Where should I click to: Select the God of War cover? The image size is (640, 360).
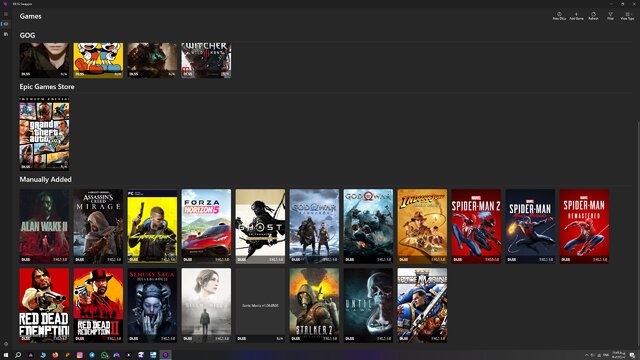click(368, 226)
